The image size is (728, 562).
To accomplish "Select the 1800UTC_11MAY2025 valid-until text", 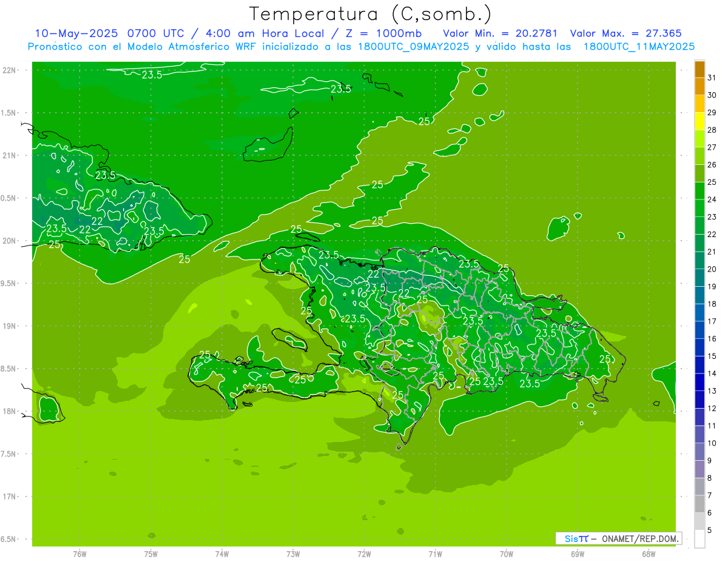I will coord(639,46).
